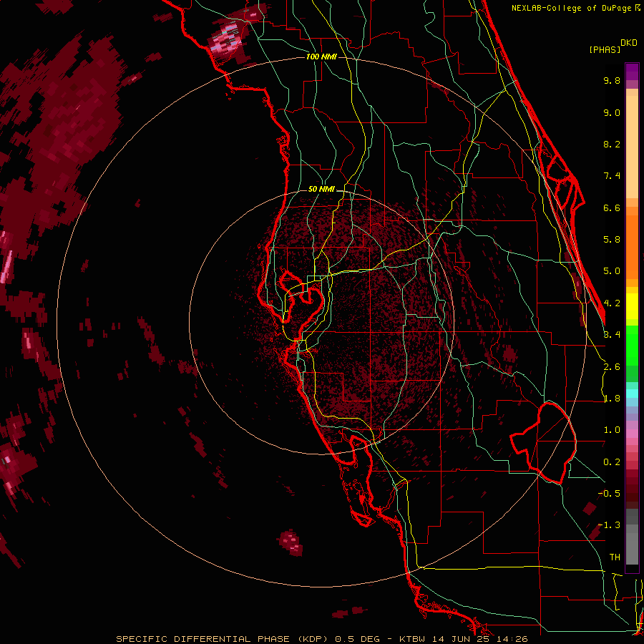Click the Lake Okeechobee outline on the map

[545, 443]
